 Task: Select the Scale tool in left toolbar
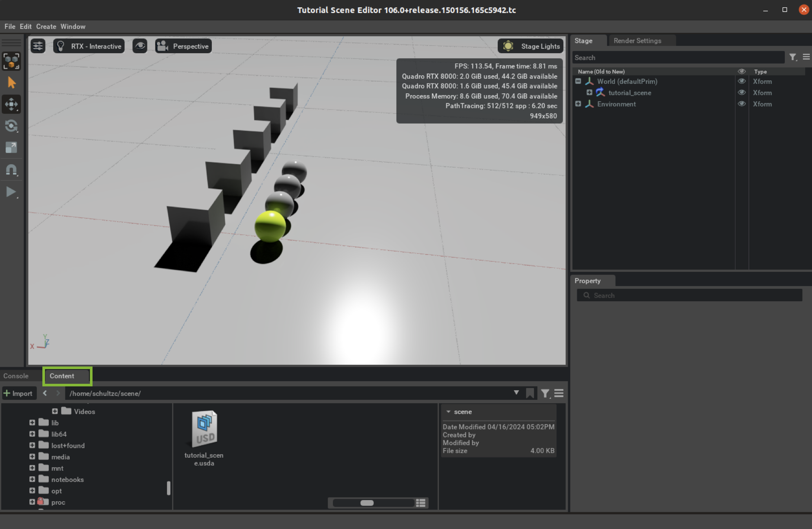click(11, 148)
